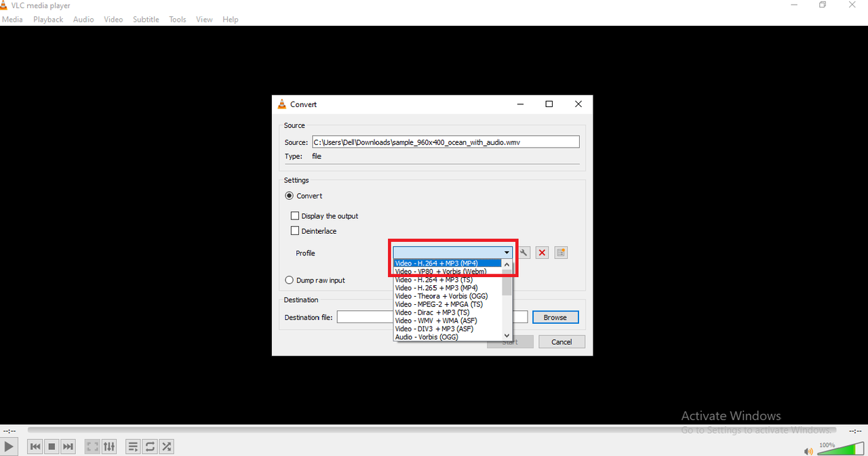Click Cancel in Convert dialog
868x456 pixels.
click(x=561, y=341)
